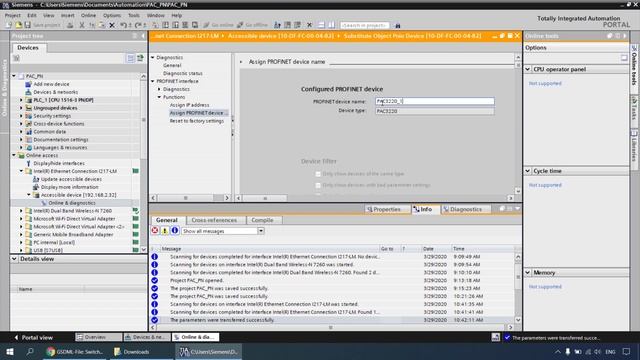The height and width of the screenshot is (360, 640).
Task: Open the Windows Start menu
Action: (10, 351)
